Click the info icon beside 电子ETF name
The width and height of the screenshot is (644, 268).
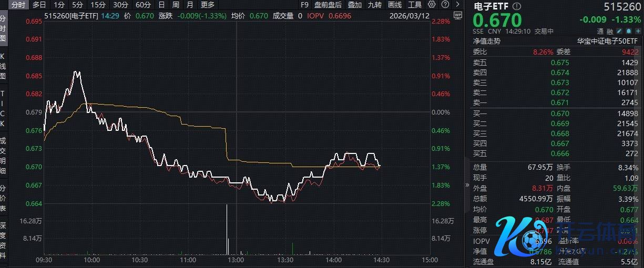pos(517,6)
